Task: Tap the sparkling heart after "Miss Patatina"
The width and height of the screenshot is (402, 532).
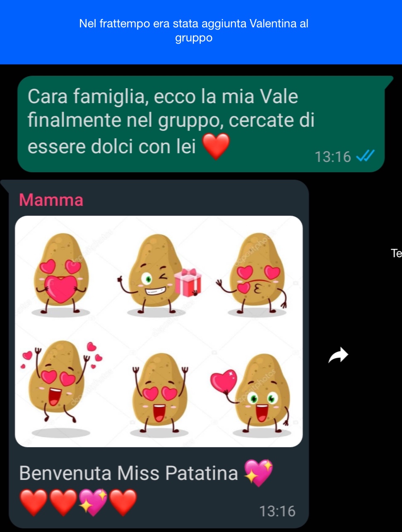Action: [x=259, y=473]
